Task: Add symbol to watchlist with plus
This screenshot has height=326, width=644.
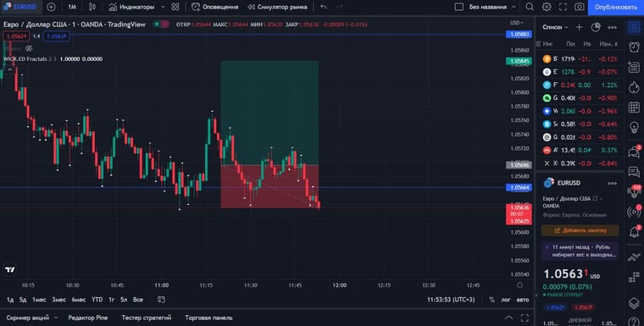Action: click(x=579, y=27)
